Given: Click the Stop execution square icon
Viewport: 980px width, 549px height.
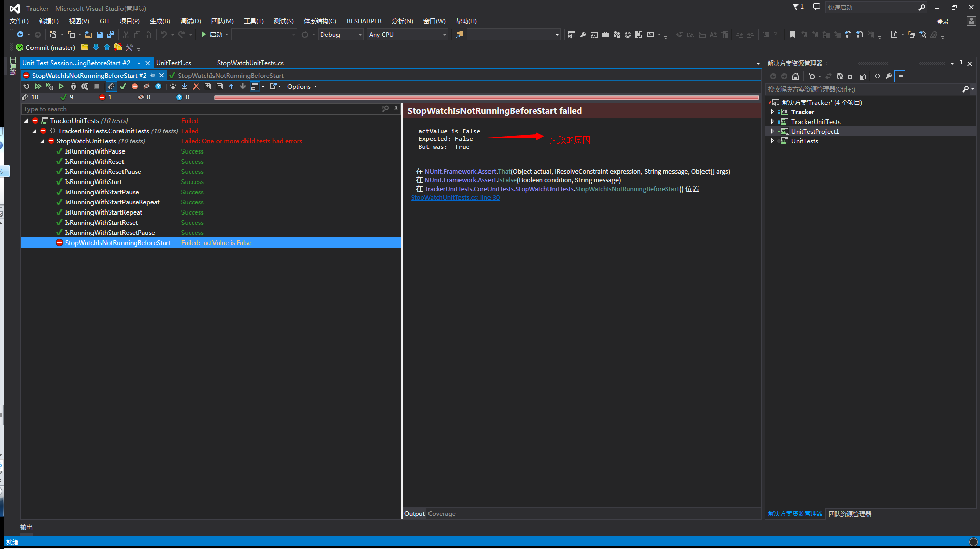Looking at the screenshot, I should point(97,86).
